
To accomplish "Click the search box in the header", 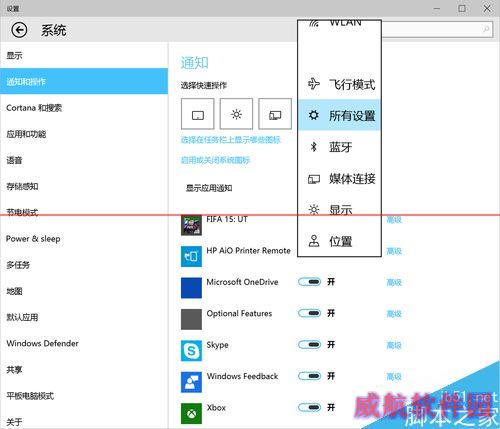I will [x=437, y=30].
